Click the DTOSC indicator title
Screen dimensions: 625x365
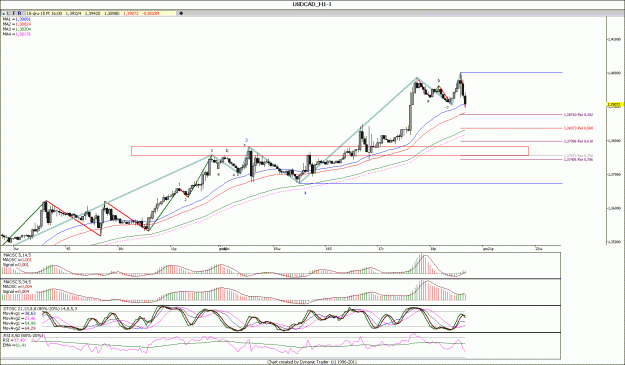point(40,308)
